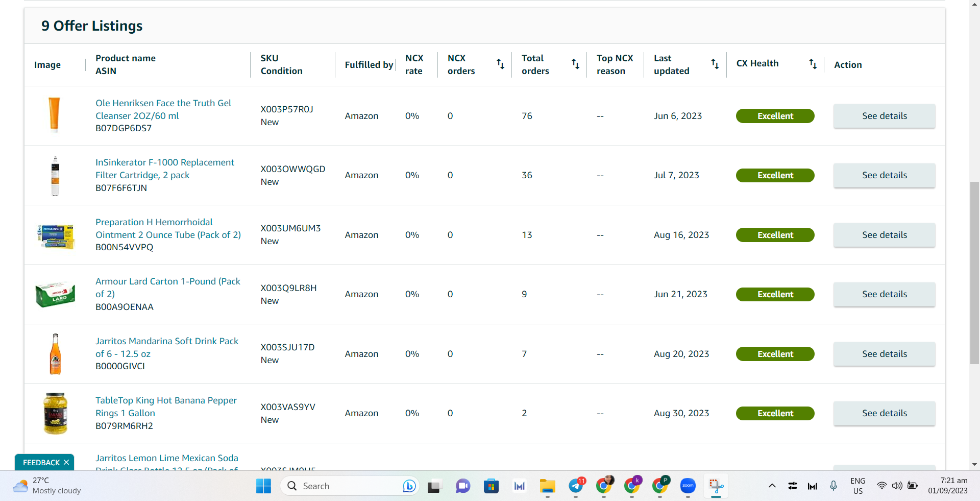Click the Excellent badge for Armour Lard
This screenshot has width=980, height=501.
click(x=775, y=294)
